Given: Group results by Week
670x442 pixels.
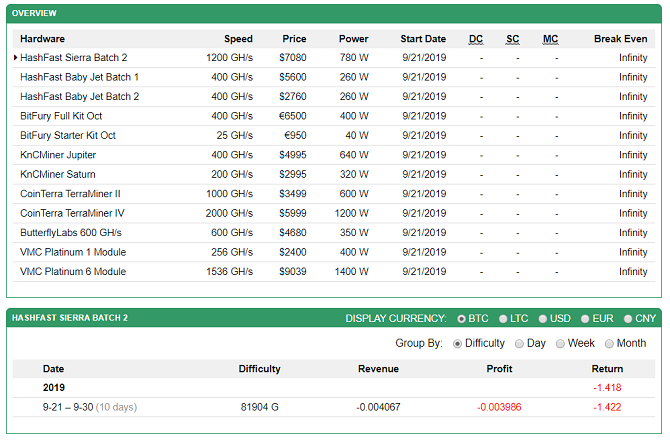Looking at the screenshot, I should click(560, 344).
